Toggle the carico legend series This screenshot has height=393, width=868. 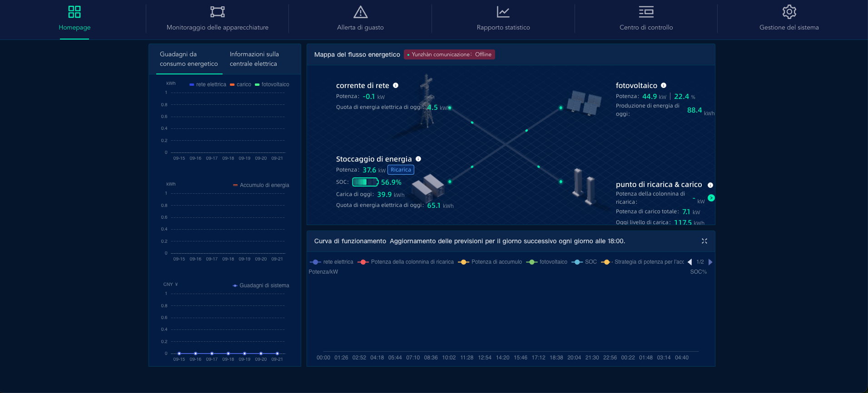pyautogui.click(x=240, y=84)
